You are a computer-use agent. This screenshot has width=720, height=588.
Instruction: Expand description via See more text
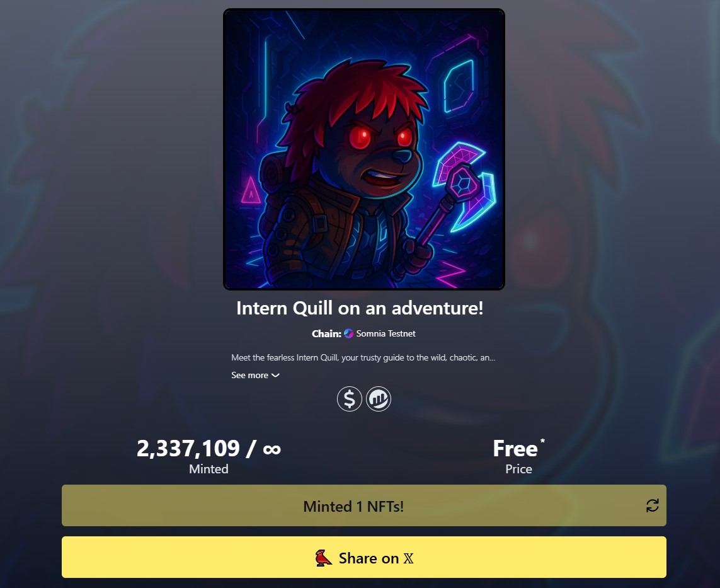click(x=250, y=376)
